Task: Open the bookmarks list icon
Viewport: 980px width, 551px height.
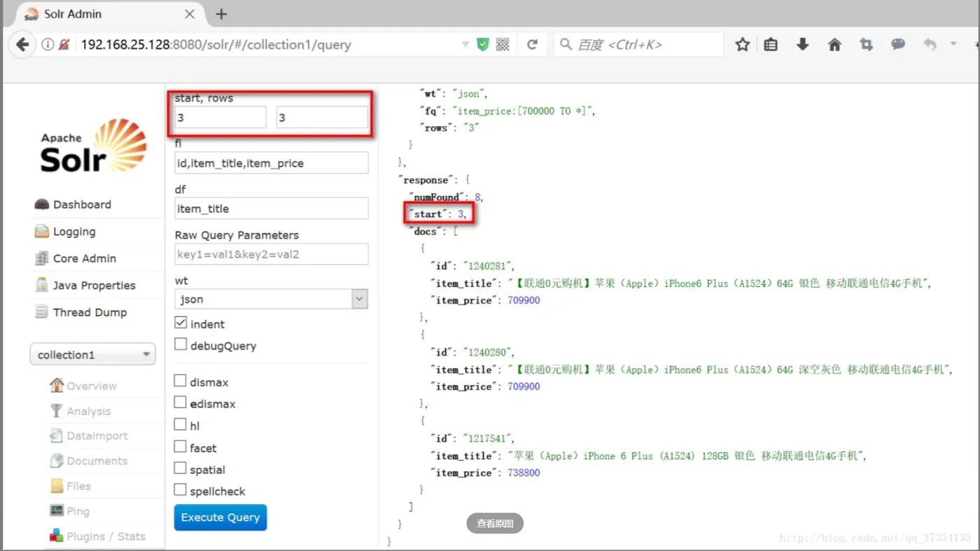Action: tap(771, 45)
